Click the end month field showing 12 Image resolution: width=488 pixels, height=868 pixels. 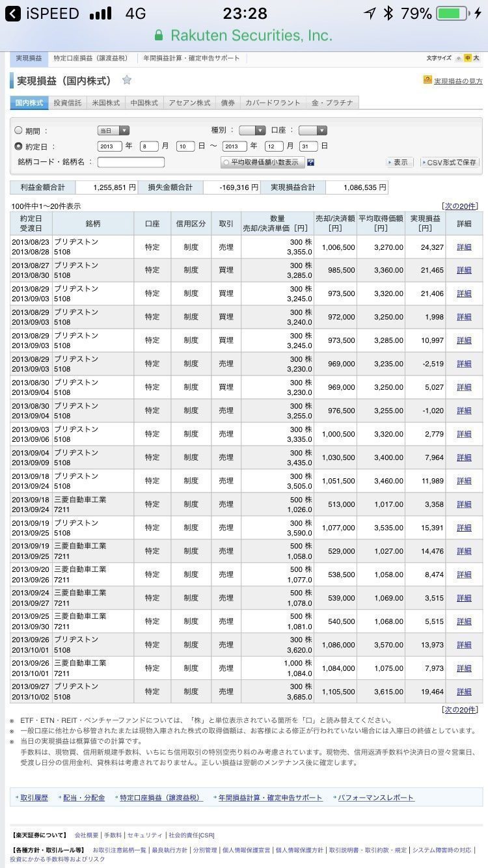pos(274,146)
